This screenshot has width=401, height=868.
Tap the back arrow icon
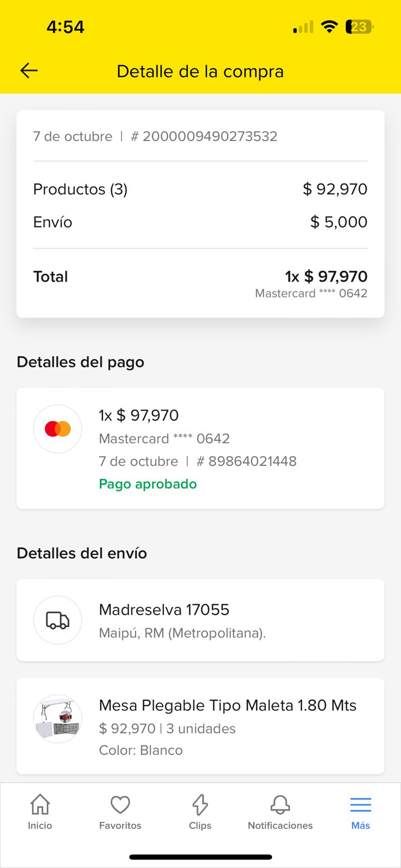[29, 71]
